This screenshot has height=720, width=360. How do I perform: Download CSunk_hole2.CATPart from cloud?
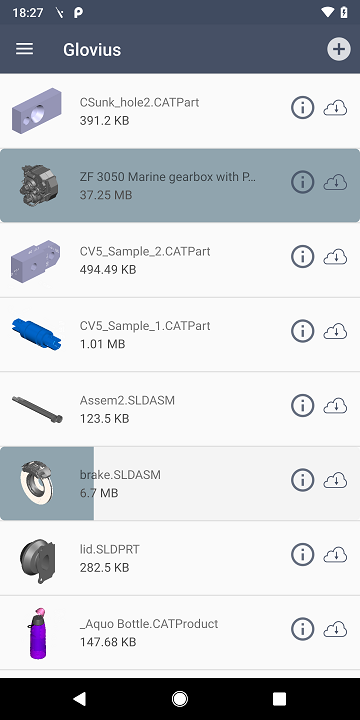tap(335, 108)
